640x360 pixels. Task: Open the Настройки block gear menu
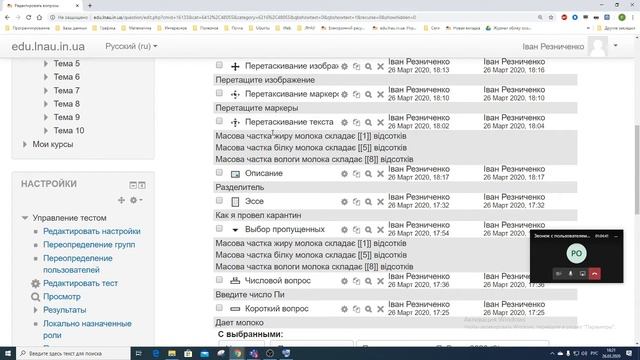(x=136, y=200)
